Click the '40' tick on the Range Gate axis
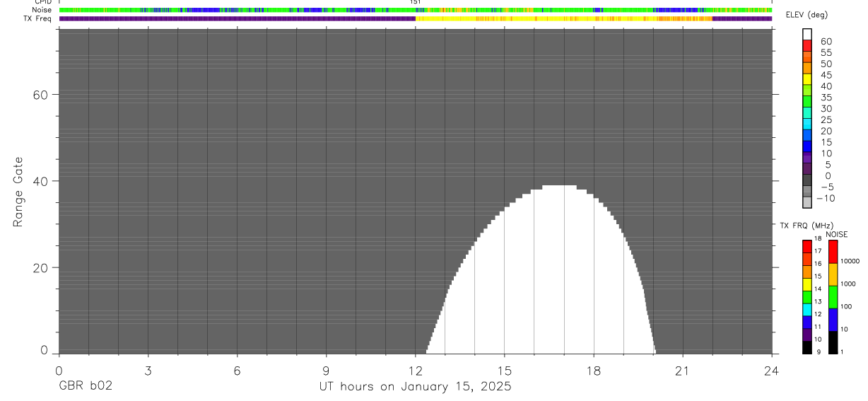The height and width of the screenshot is (401, 868). coord(42,181)
